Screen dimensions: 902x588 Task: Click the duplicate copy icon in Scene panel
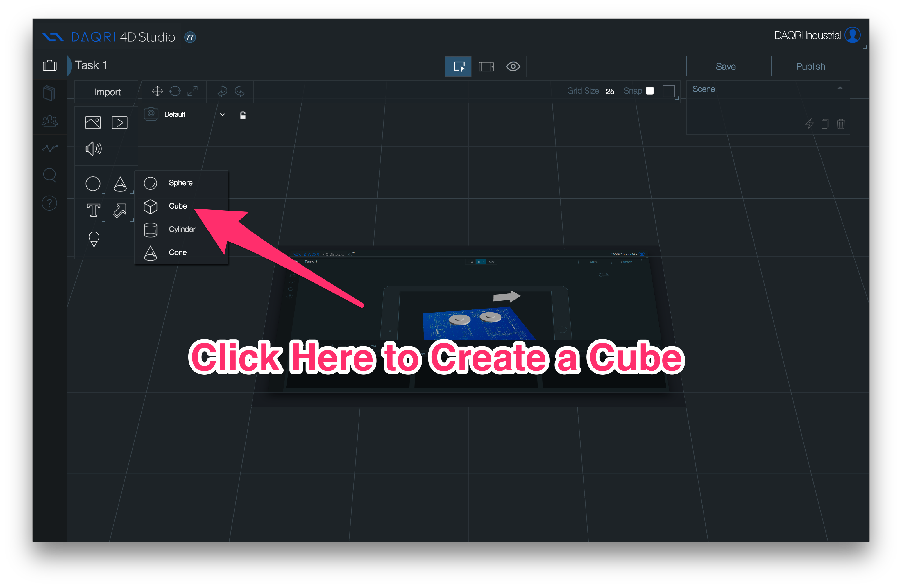[x=825, y=124]
